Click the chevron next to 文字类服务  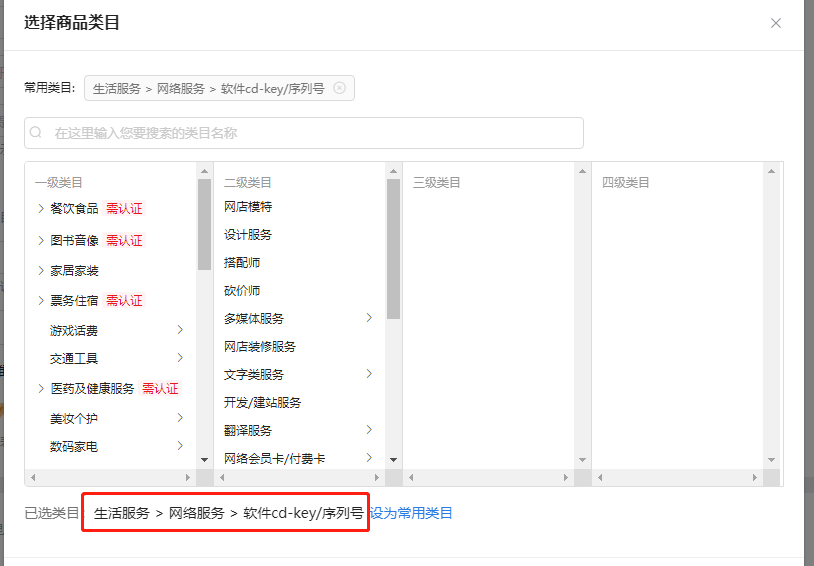tap(368, 374)
